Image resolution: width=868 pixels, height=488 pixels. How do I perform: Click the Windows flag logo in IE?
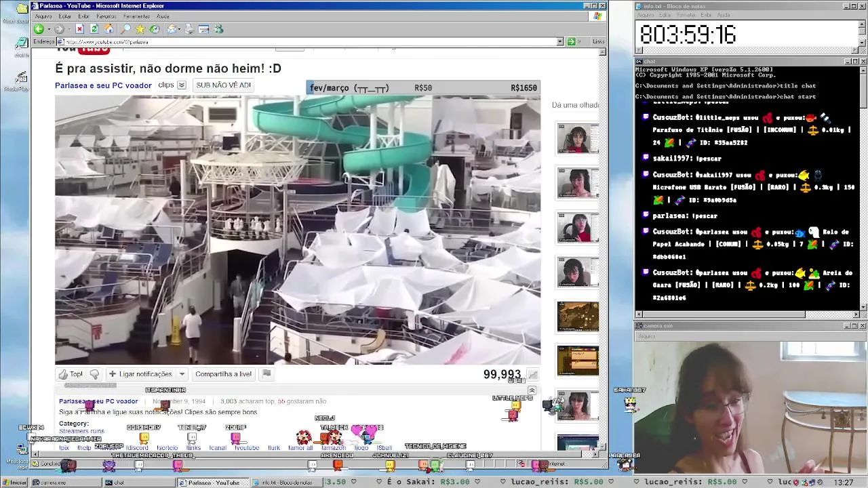(598, 16)
